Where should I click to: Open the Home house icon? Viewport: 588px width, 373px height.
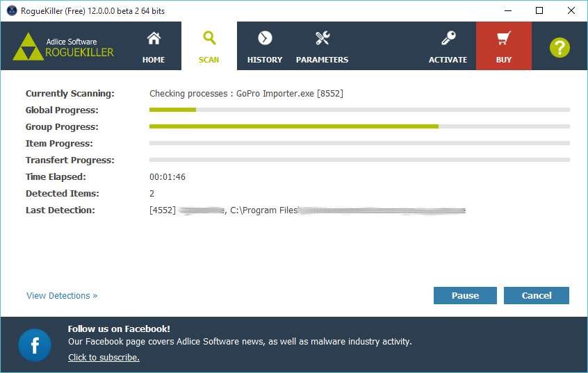pos(154,38)
